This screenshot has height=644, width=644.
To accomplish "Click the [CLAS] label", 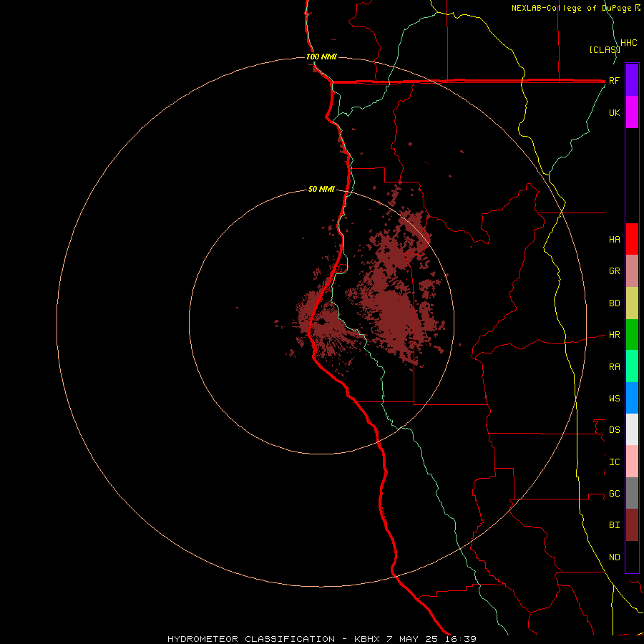I will [604, 49].
